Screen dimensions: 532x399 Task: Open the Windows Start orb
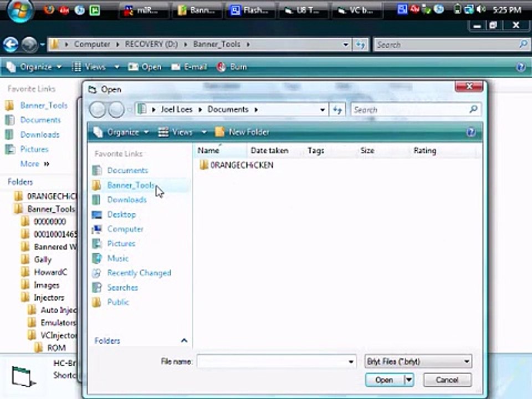click(x=20, y=10)
